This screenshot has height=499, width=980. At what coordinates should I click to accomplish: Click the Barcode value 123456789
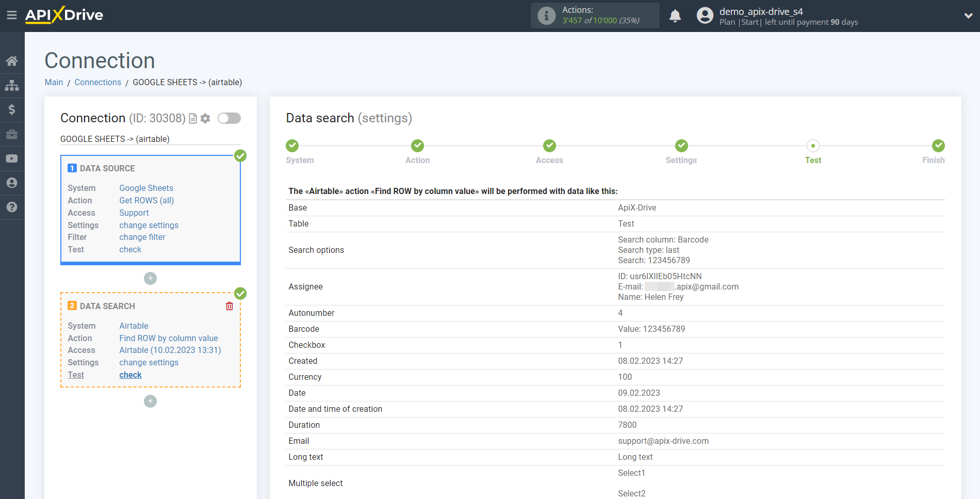point(651,329)
